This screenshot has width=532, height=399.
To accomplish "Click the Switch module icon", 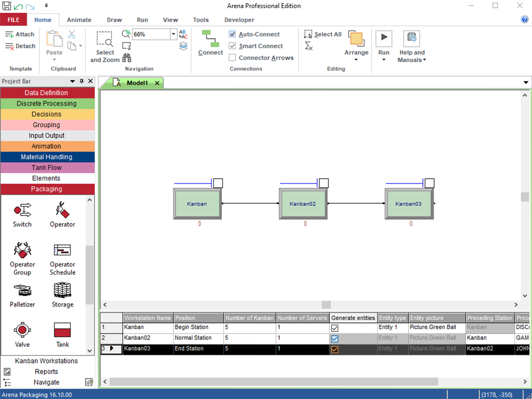I will point(22,210).
